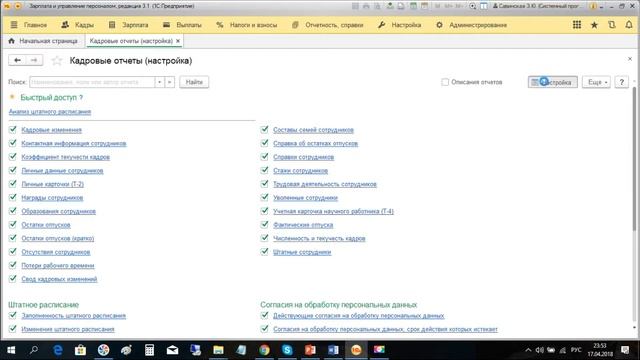Open the info icon in title bar
This screenshot has width=640, height=360.
[593, 6]
